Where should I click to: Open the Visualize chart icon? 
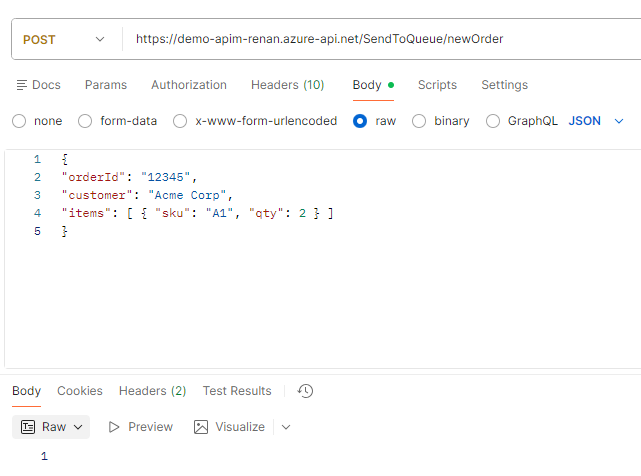coord(201,427)
